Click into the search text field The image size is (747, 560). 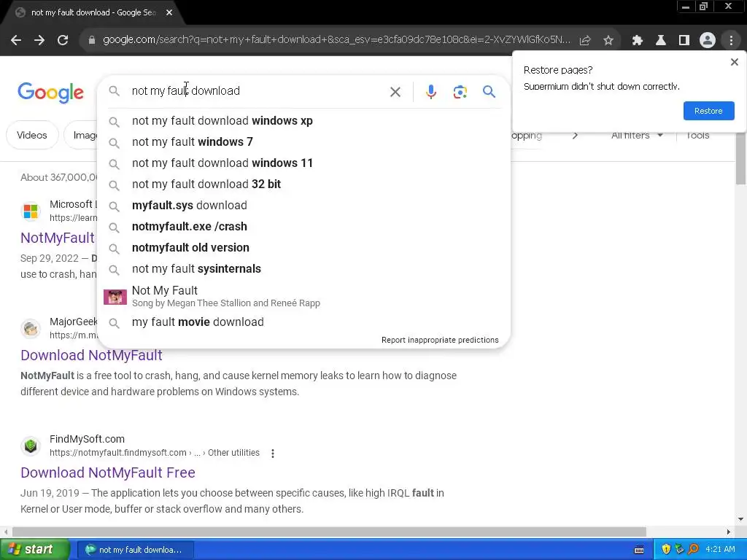click(x=258, y=91)
